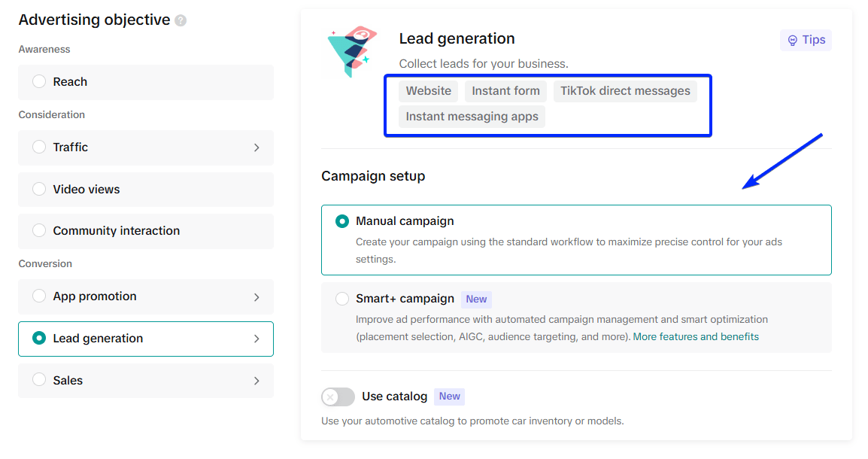868x459 pixels.
Task: Expand the Sales objective chevron
Action: [256, 381]
